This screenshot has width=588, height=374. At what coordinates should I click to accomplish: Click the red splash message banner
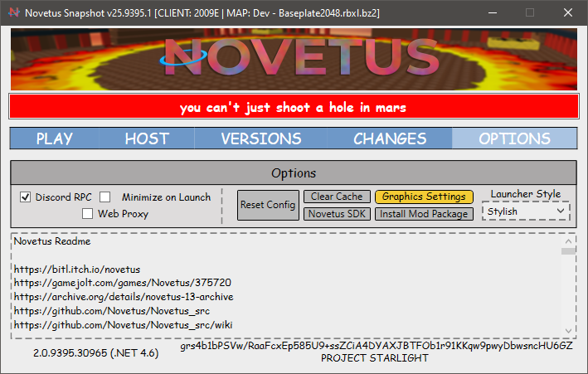coord(294,107)
